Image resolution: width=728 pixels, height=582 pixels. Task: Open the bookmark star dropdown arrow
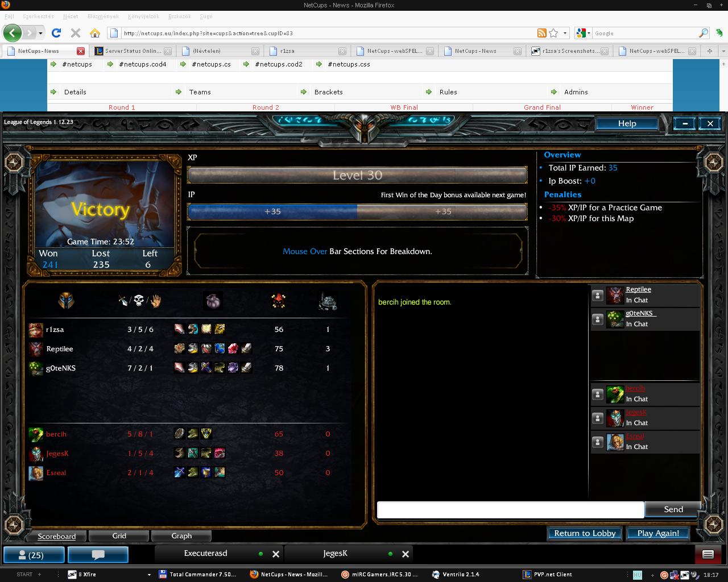pos(565,33)
